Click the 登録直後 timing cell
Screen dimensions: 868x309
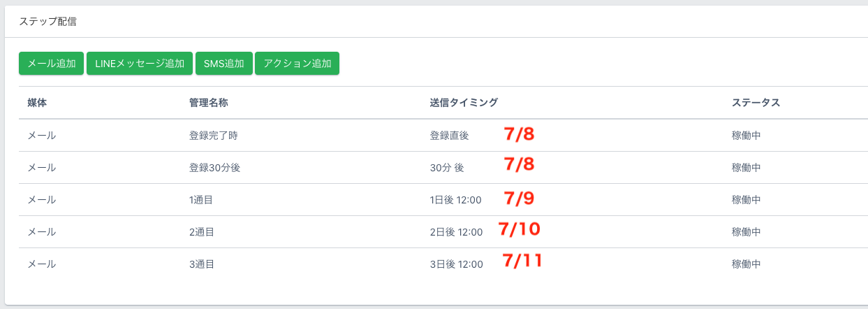(x=449, y=136)
